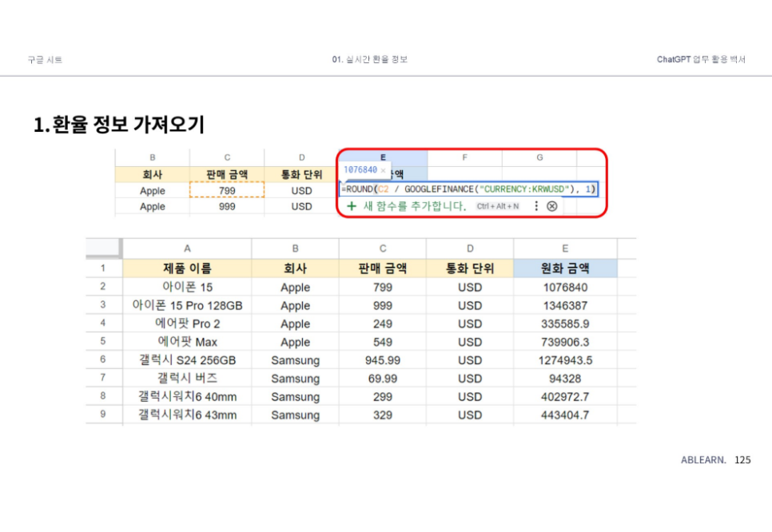Click the 329 price cell

pos(383,415)
